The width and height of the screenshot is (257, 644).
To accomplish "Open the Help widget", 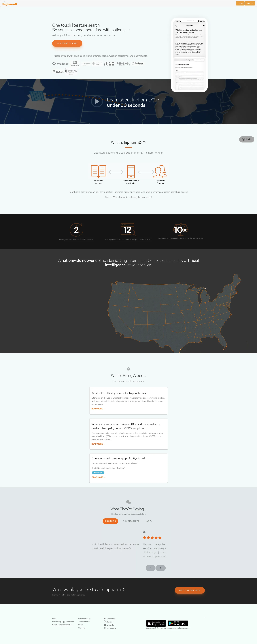I will pos(246,139).
